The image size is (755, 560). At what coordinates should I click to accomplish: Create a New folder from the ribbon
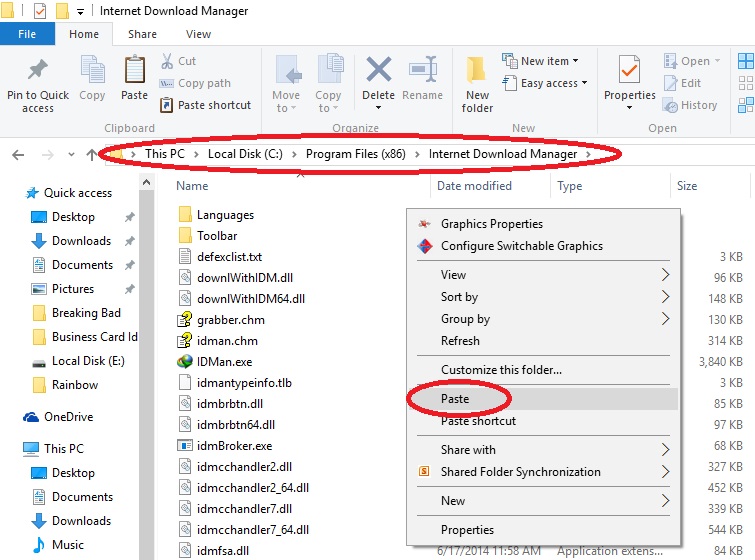477,85
